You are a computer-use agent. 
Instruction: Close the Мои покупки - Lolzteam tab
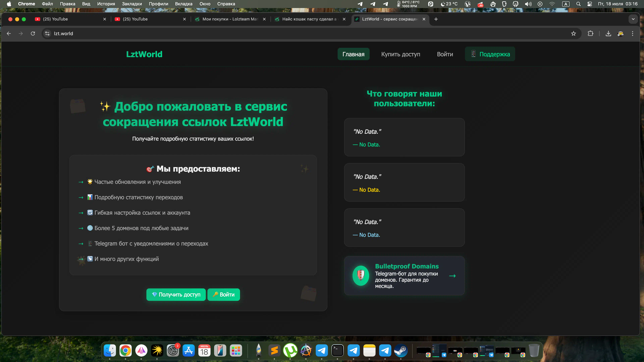[264, 19]
